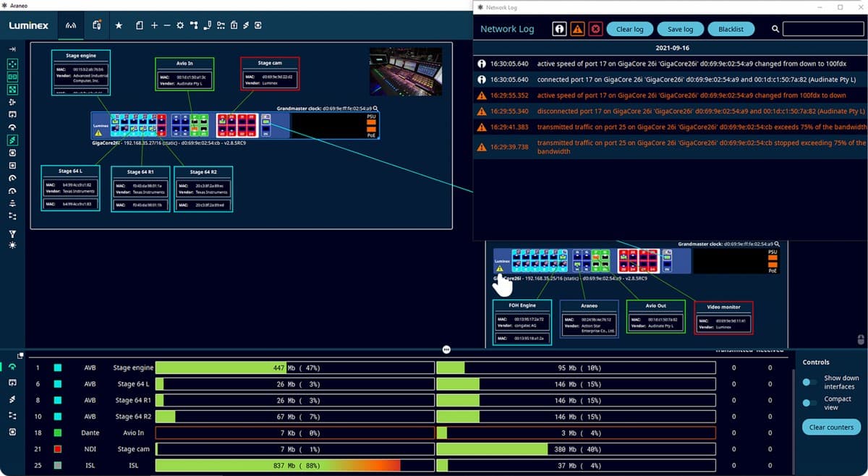The image size is (868, 476).
Task: Click the magnifier next to top Grandmaster clock
Action: click(376, 108)
